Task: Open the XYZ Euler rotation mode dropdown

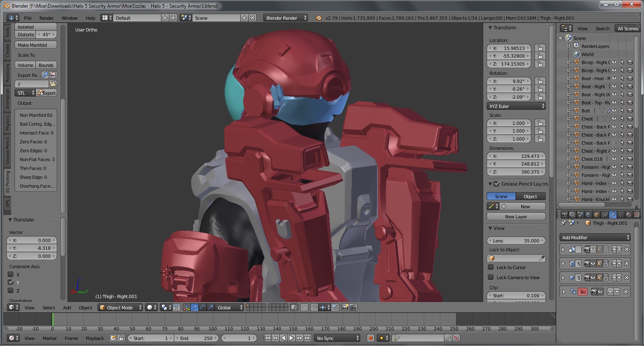Action: (x=516, y=106)
